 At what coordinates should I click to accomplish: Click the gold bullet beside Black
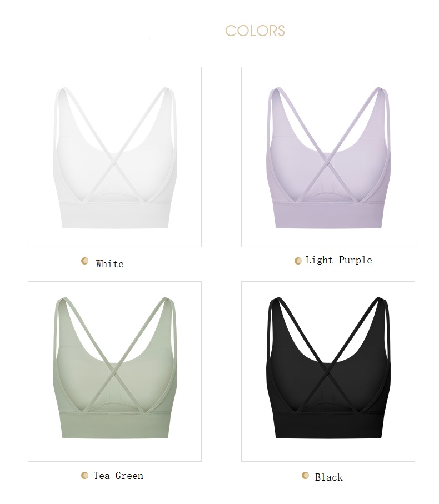point(306,476)
